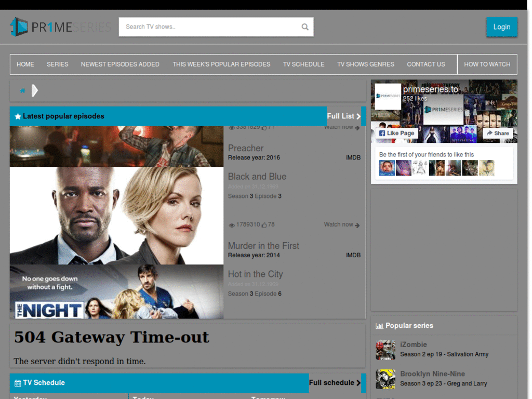532x399 pixels.
Task: Open the CONTACT US page
Action: click(426, 64)
